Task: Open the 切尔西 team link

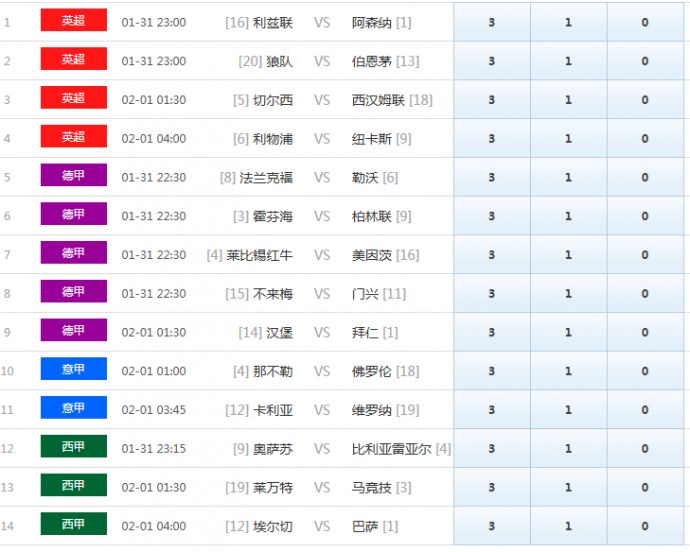Action: [273, 100]
